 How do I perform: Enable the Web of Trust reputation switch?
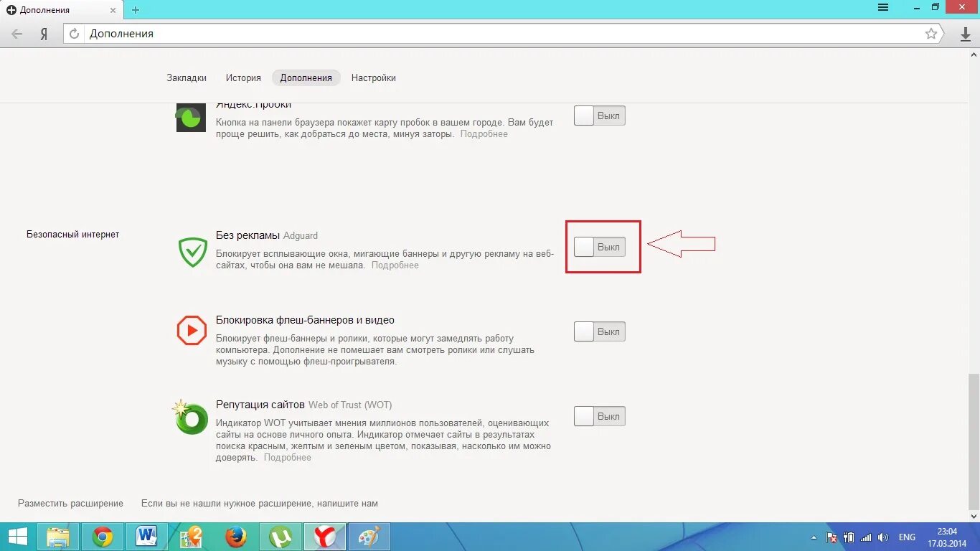pyautogui.click(x=600, y=416)
